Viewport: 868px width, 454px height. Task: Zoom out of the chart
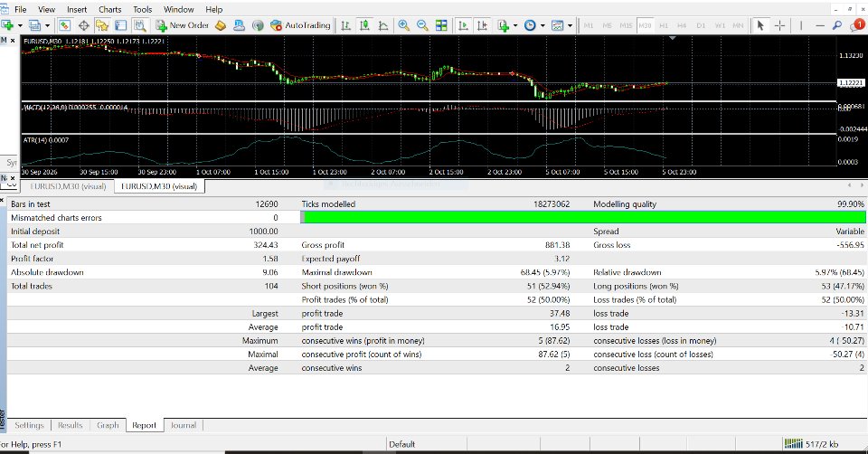[422, 25]
